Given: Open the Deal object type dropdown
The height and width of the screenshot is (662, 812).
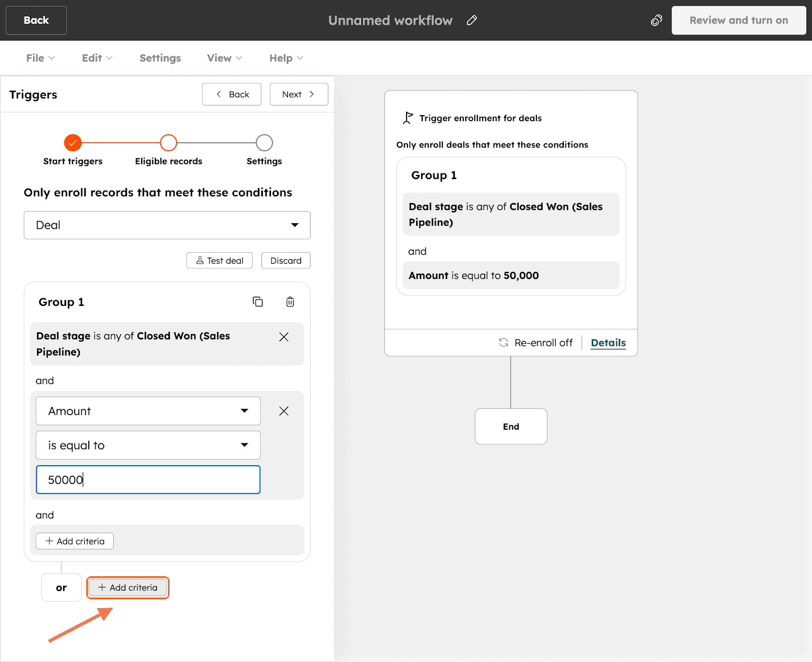Looking at the screenshot, I should coord(167,225).
